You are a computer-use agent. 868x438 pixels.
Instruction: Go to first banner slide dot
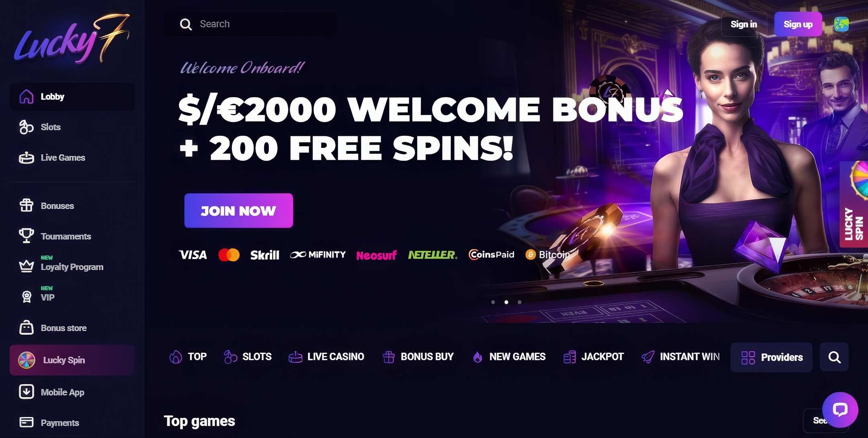pos(493,302)
